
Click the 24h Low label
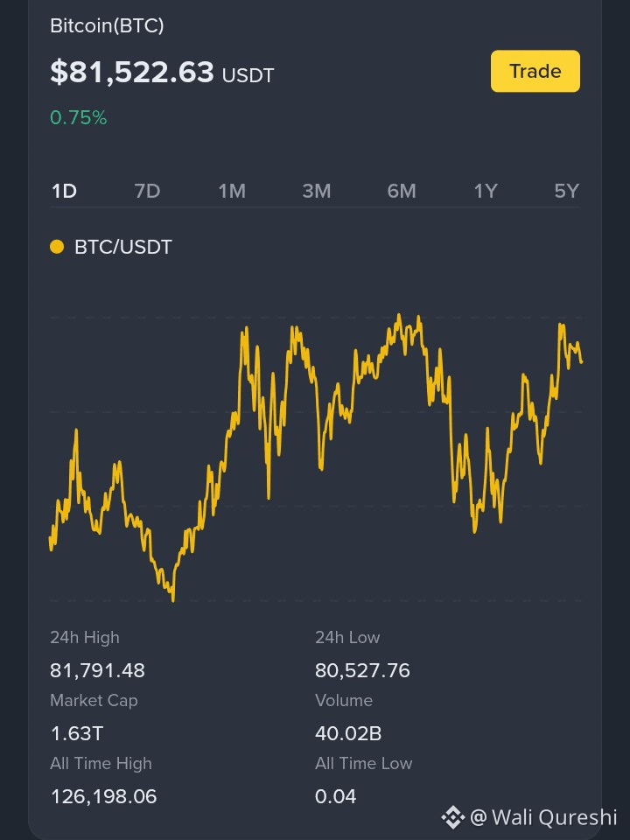coord(347,638)
